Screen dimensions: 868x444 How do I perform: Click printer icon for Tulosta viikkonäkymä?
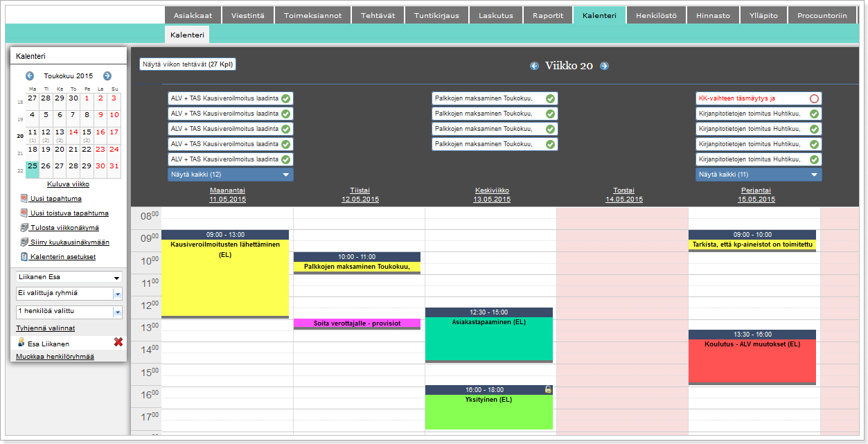tap(24, 227)
